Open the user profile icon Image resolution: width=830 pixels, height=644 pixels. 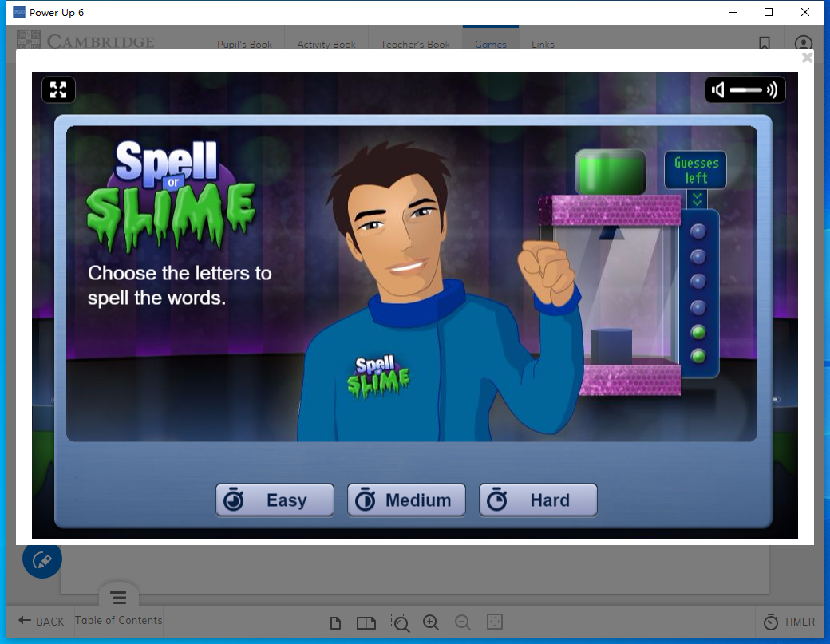(804, 44)
